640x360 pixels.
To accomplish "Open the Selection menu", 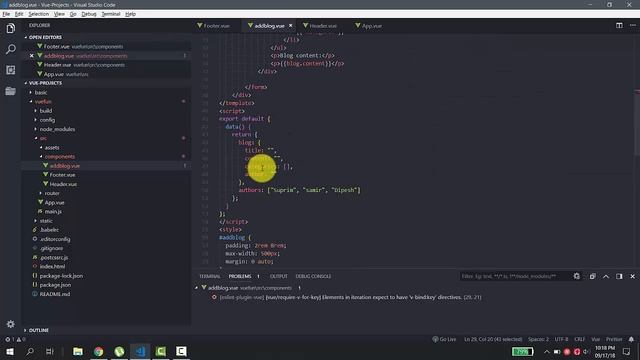I will 38,14.
